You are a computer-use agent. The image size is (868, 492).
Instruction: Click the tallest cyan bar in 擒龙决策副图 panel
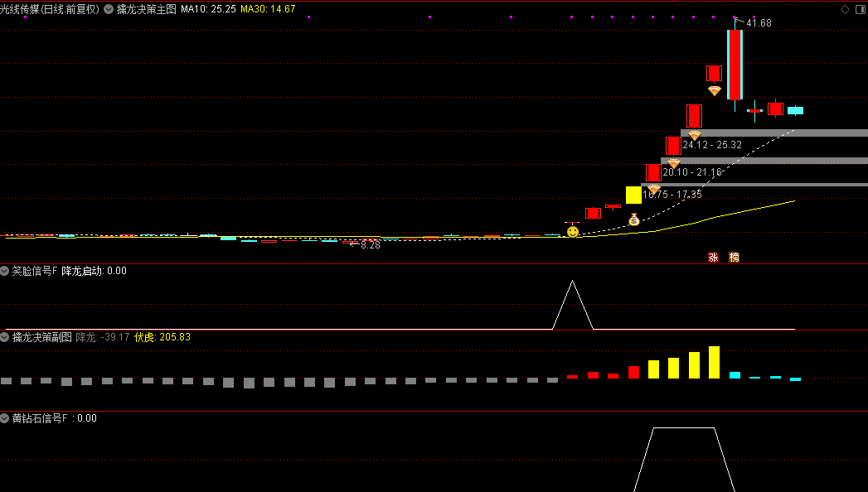(x=735, y=375)
